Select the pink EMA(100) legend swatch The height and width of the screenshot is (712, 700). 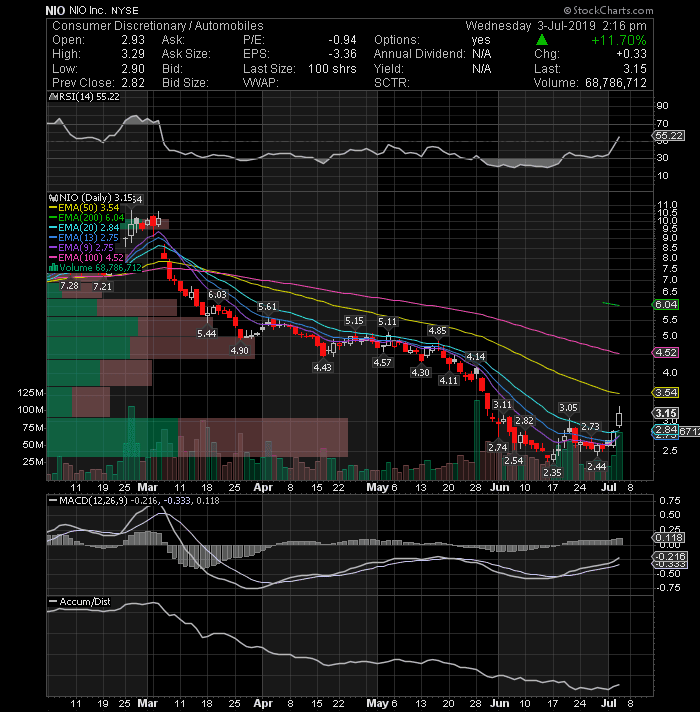(53, 258)
